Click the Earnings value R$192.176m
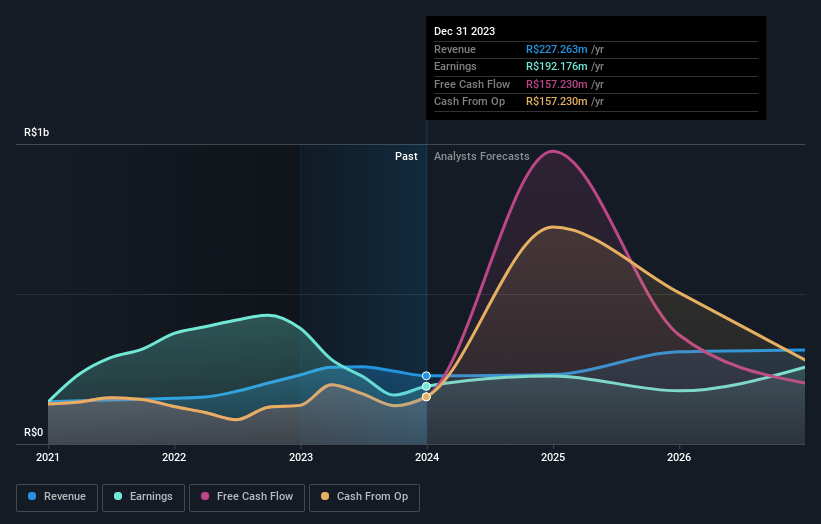Image resolution: width=821 pixels, height=524 pixels. pos(557,66)
